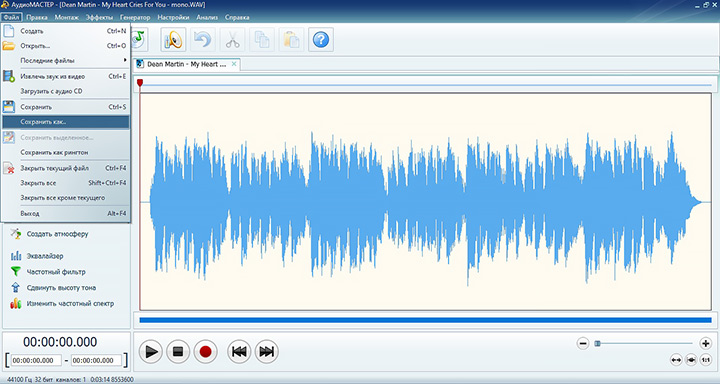720x384 pixels.
Task: Click the equalizer bars icon
Action: (16, 256)
